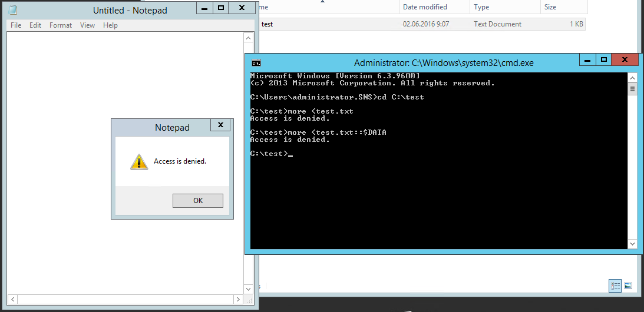
Task: Click Notepad horizontal scrollbar right arrow
Action: (238, 299)
